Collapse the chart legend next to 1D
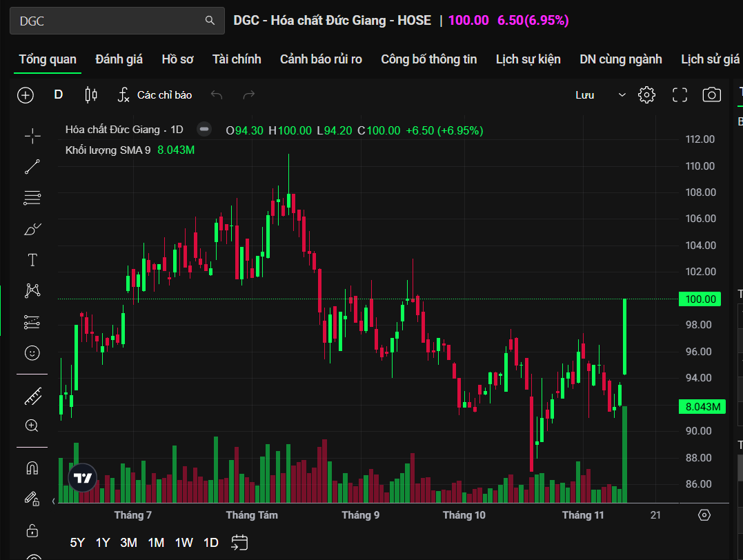Viewport: 743px width, 560px height. [204, 130]
